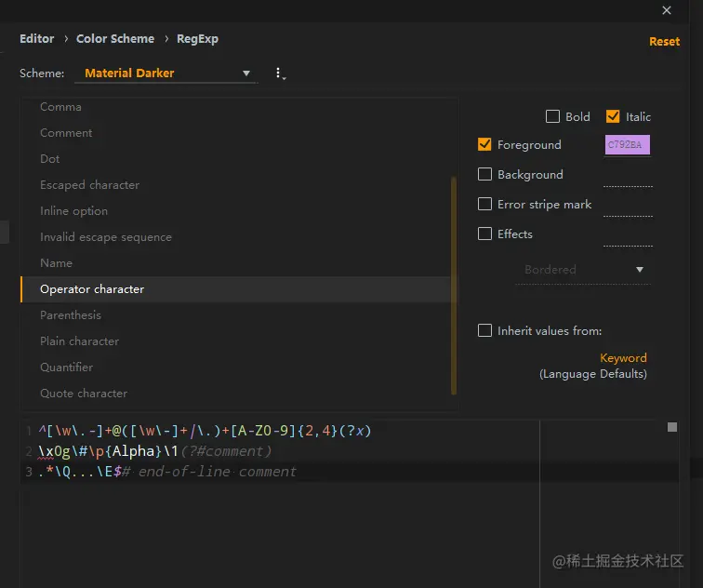The image size is (703, 588).
Task: Click the attribute list scrollbar
Action: point(454,279)
